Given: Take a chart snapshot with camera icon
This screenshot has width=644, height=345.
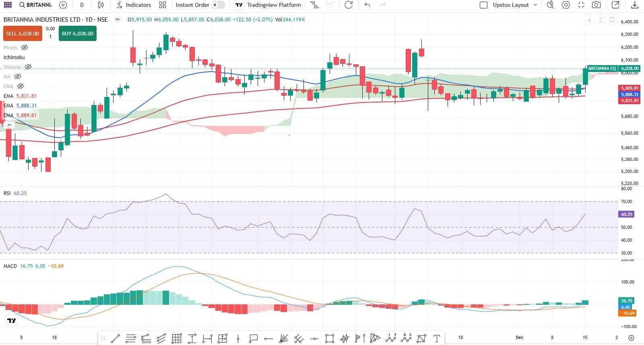Looking at the screenshot, I should [597, 5].
